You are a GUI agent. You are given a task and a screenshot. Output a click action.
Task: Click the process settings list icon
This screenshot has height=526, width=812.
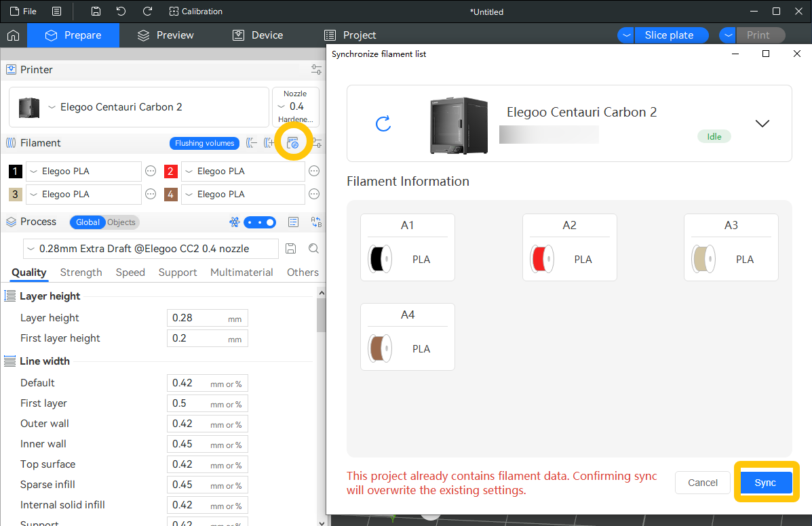(293, 222)
